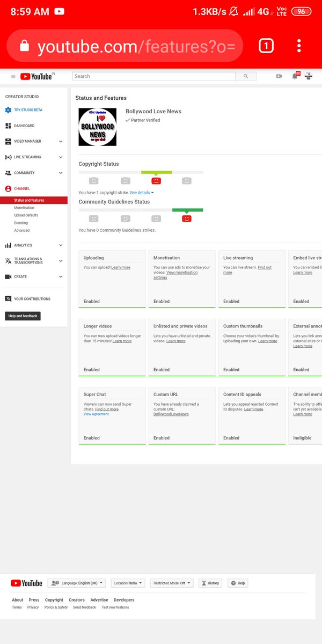Open Dashboard from the sidebar
This screenshot has width=322, height=644.
point(24,126)
